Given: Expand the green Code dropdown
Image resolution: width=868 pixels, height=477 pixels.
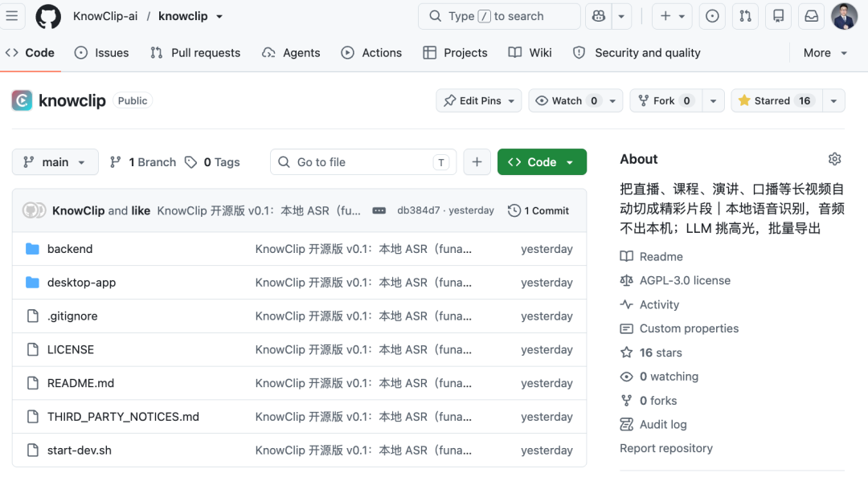Looking at the screenshot, I should (542, 162).
